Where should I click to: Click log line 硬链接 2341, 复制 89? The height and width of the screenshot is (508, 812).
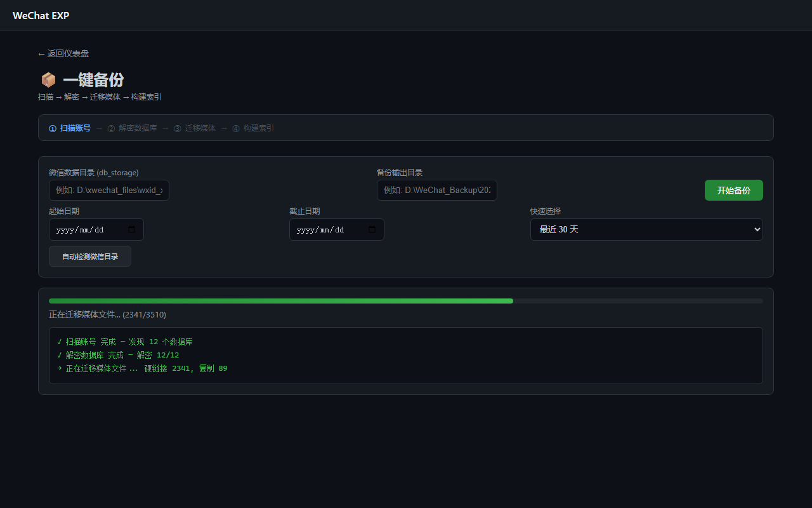(x=142, y=368)
